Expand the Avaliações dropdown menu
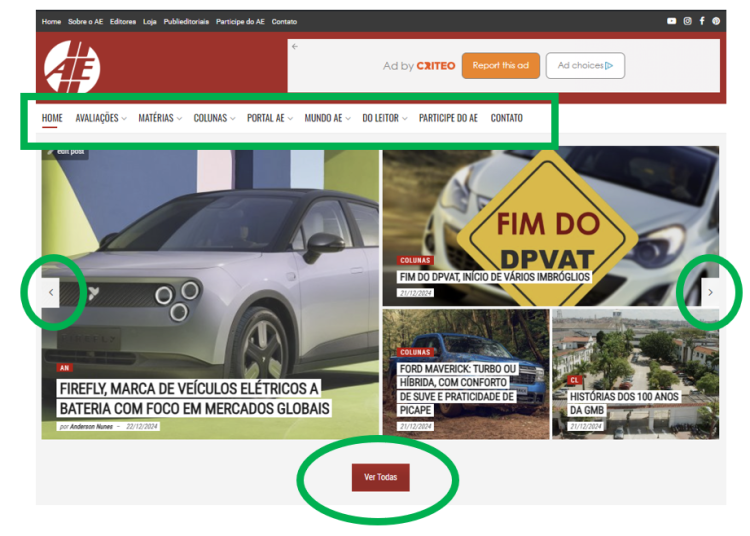 [x=101, y=118]
